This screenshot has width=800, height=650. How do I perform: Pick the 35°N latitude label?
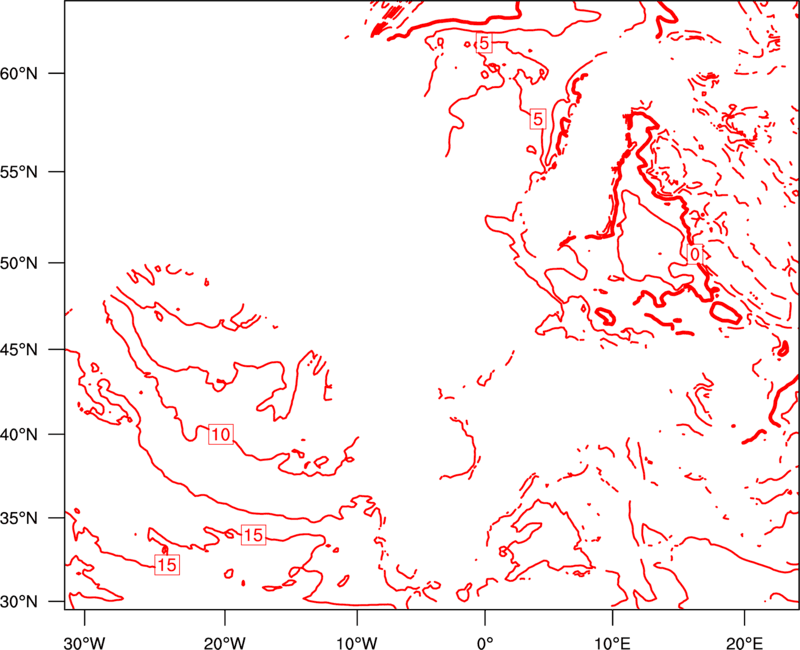19,518
